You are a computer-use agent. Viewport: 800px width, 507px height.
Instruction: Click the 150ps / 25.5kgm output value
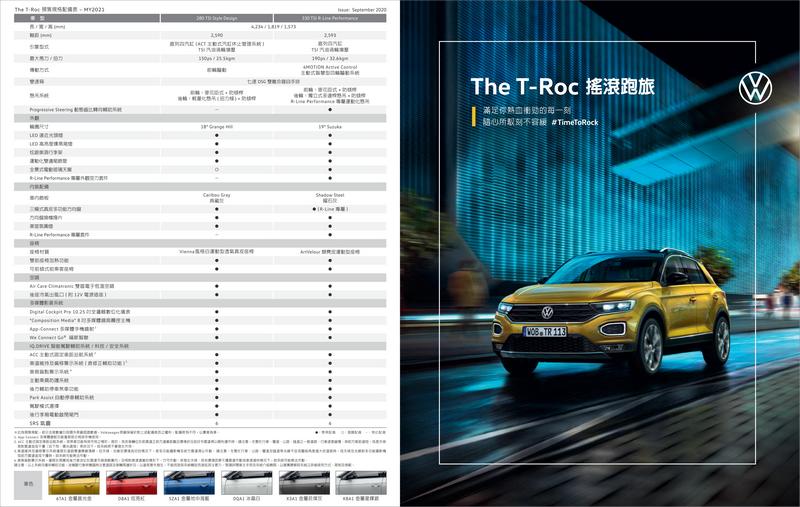[217, 59]
